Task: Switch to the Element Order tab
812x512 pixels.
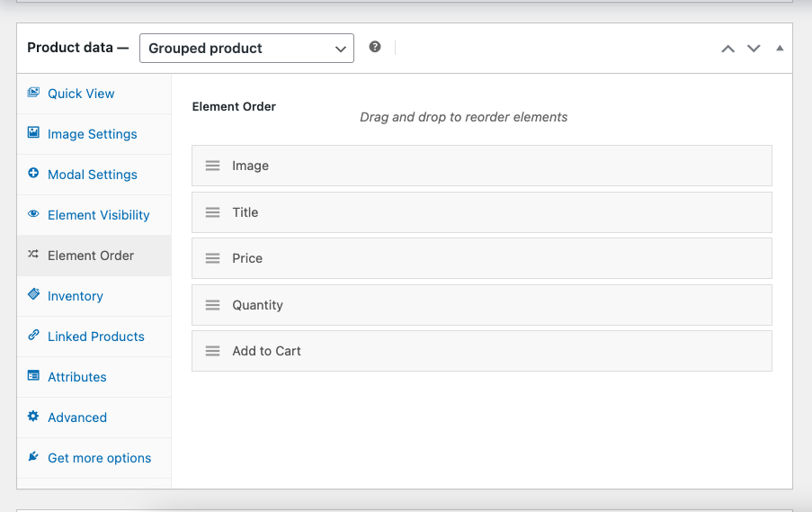Action: pos(91,256)
